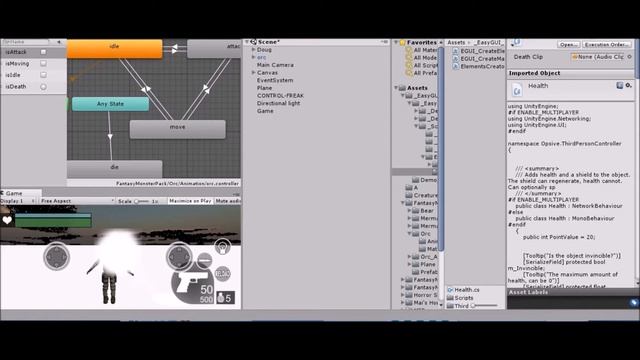Select EGUI_CreateMa script asset icon
This screenshot has height=360, width=640.
click(x=456, y=59)
